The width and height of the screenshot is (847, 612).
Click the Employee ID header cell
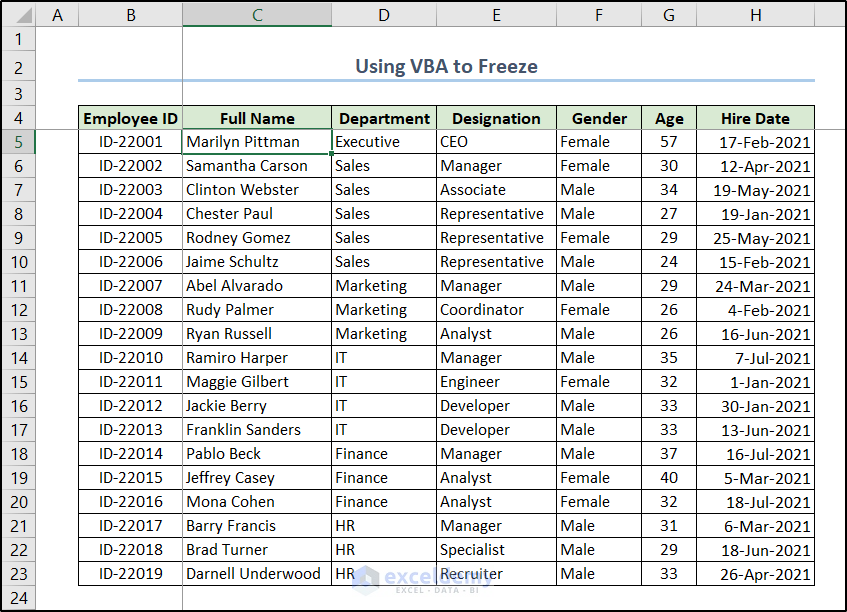pos(130,118)
